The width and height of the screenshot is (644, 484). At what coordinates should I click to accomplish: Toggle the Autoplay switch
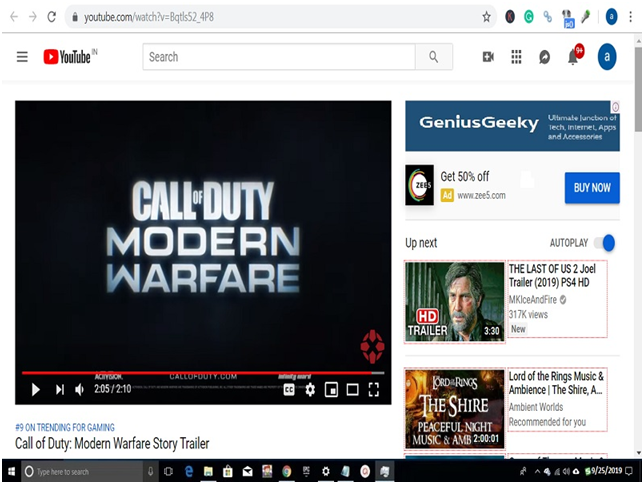tap(605, 243)
